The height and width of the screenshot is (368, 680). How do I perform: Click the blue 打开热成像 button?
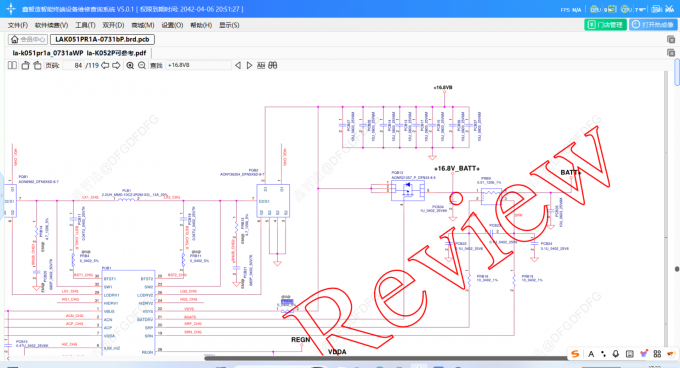coord(654,25)
